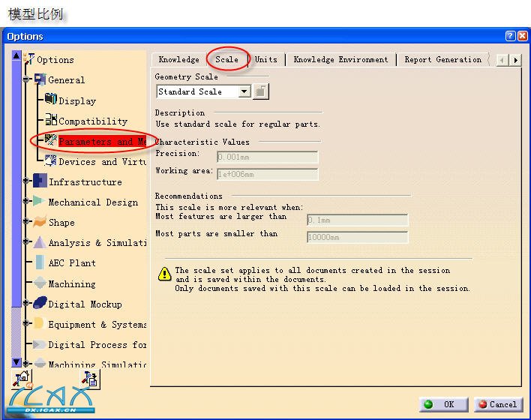Click the Mechanical Design green icon
The width and height of the screenshot is (531, 420).
tap(39, 201)
